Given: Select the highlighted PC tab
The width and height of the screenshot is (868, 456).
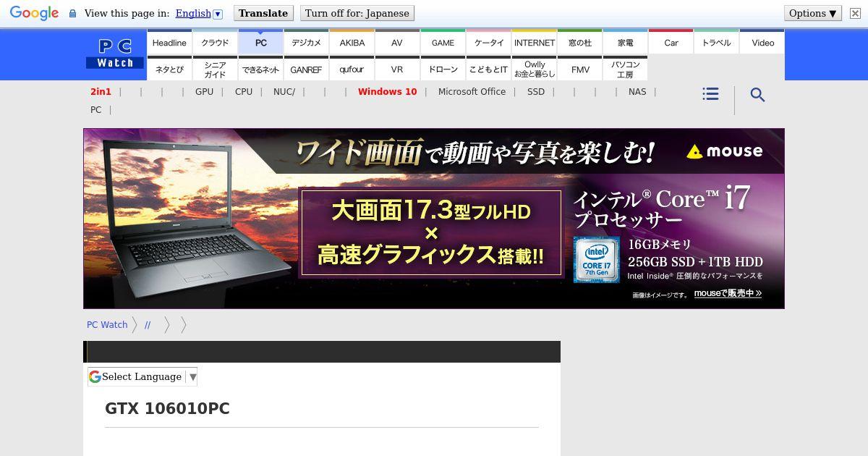Looking at the screenshot, I should click(x=260, y=42).
